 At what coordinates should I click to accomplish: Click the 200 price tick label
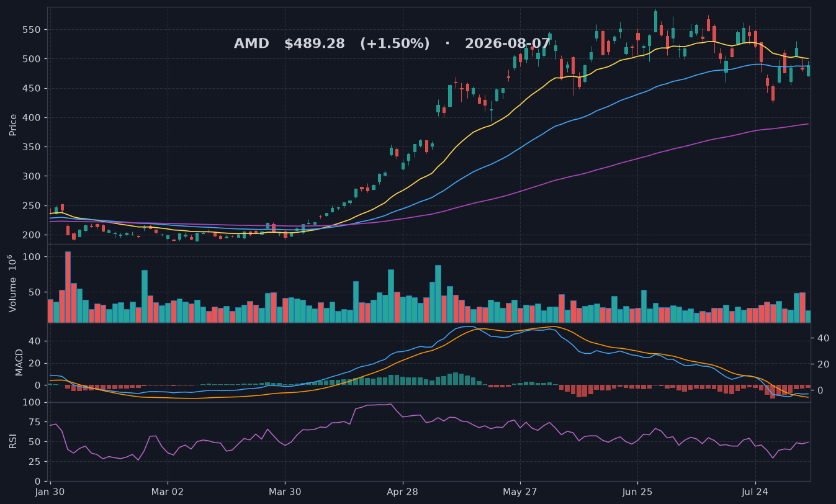32,235
